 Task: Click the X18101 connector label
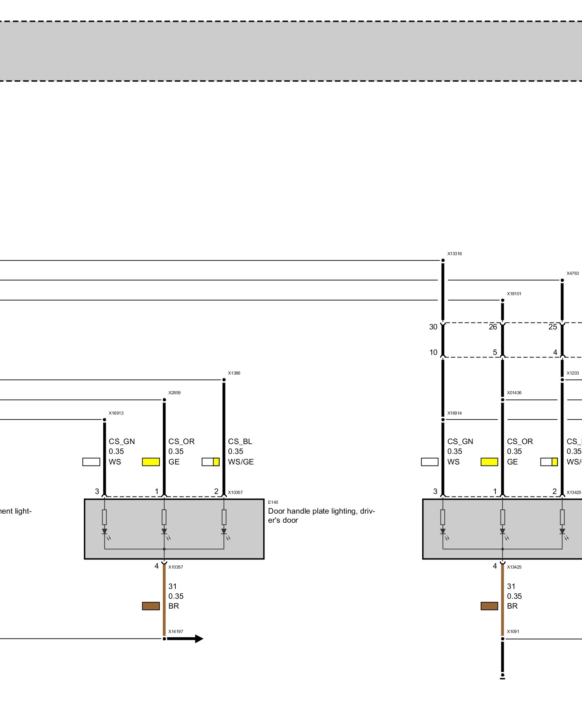pos(514,294)
